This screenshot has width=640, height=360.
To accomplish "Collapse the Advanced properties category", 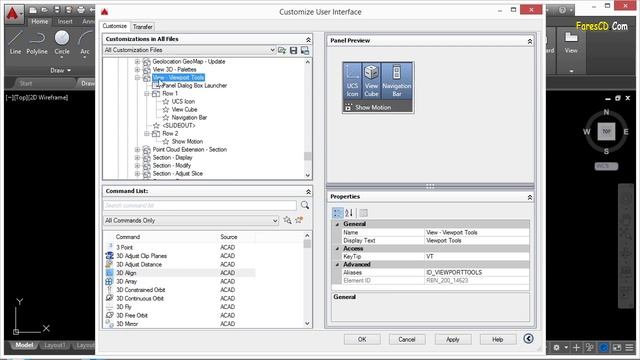I will coord(337,264).
